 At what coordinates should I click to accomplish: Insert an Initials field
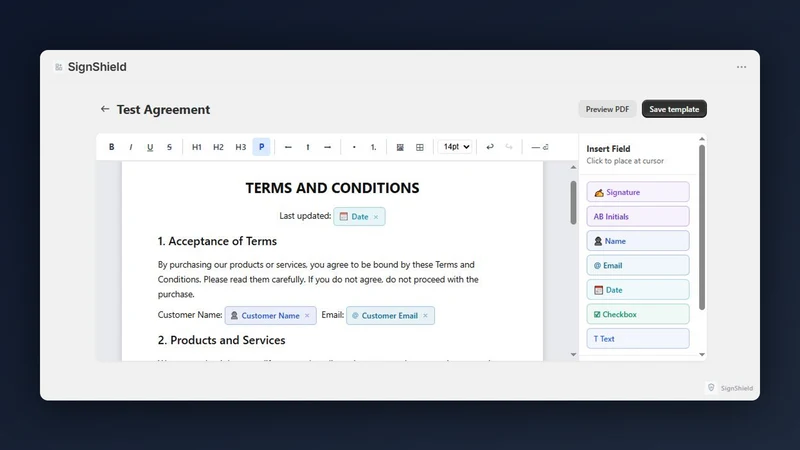[638, 216]
